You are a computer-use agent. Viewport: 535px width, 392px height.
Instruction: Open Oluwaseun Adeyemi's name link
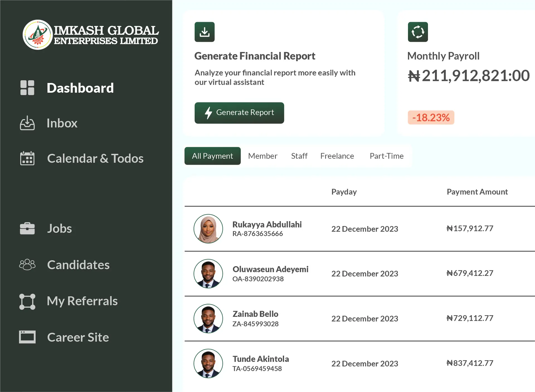tap(270, 269)
